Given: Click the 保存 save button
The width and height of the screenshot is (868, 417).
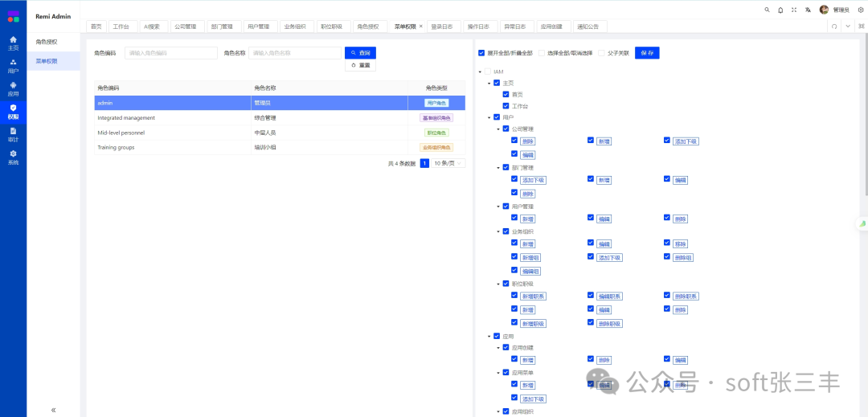Looking at the screenshot, I should tap(646, 53).
